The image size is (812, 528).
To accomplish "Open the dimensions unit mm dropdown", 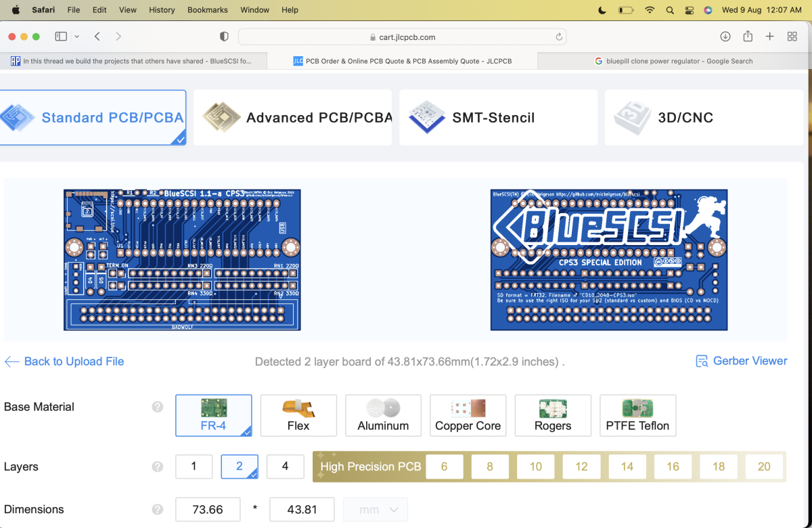I will (x=376, y=510).
